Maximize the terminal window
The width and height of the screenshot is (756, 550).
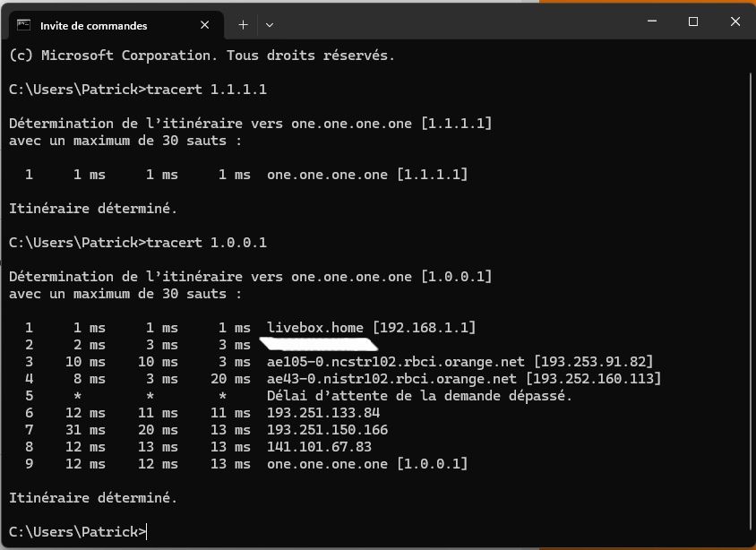click(x=692, y=20)
